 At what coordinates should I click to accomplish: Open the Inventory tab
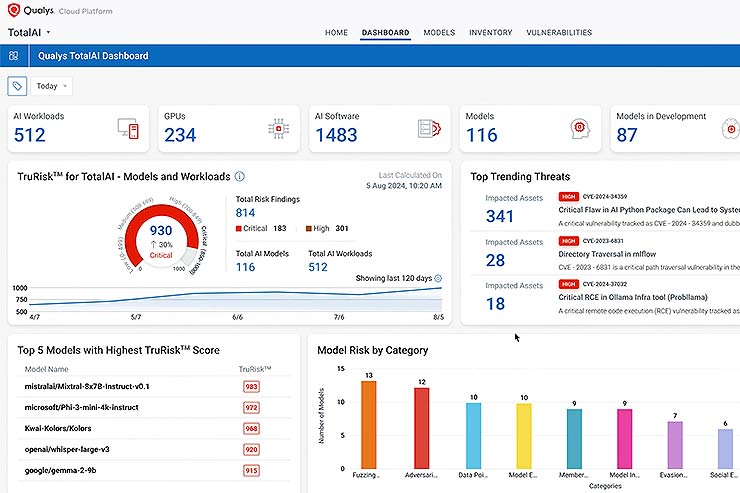coord(491,33)
